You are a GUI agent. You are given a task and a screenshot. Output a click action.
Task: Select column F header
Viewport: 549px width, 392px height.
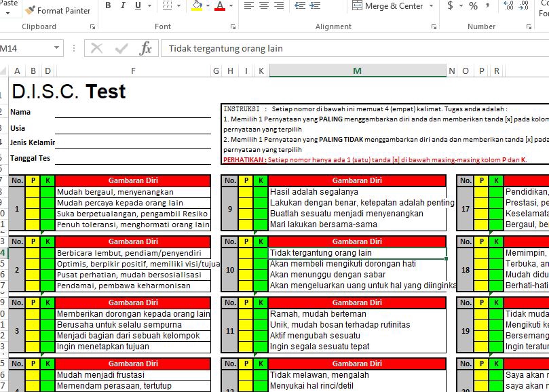click(x=133, y=71)
